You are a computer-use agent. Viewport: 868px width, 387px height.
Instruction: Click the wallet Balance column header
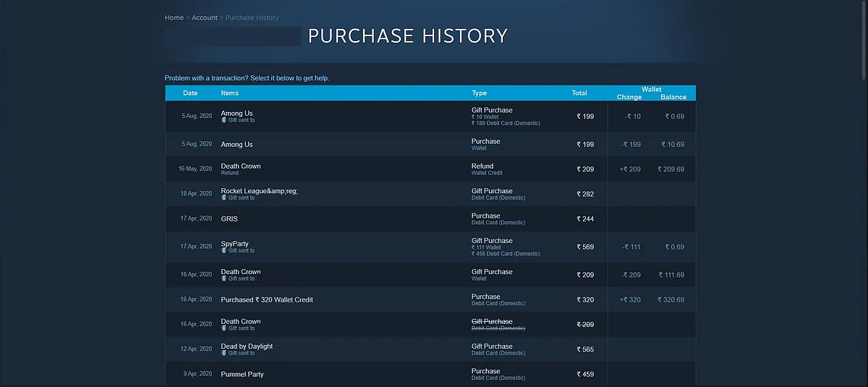tap(673, 97)
